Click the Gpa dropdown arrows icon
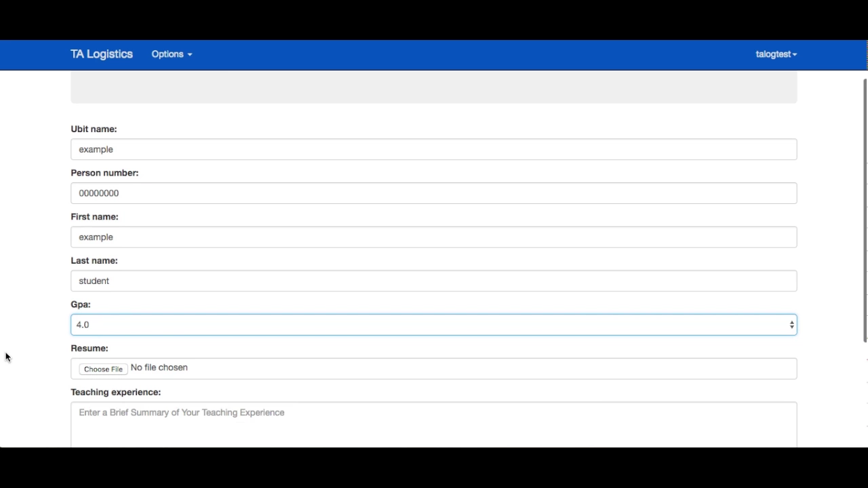The width and height of the screenshot is (868, 488). coord(791,325)
